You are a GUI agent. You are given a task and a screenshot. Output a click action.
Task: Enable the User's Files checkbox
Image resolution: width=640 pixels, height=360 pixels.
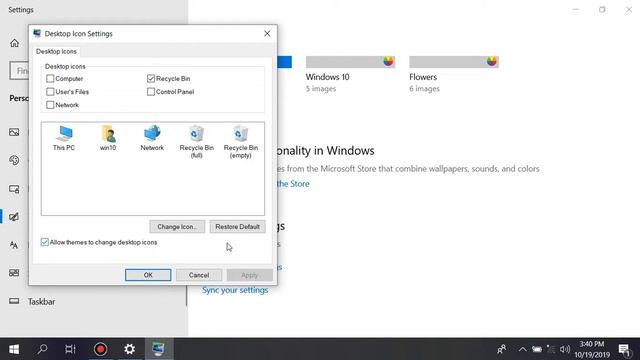pos(50,91)
